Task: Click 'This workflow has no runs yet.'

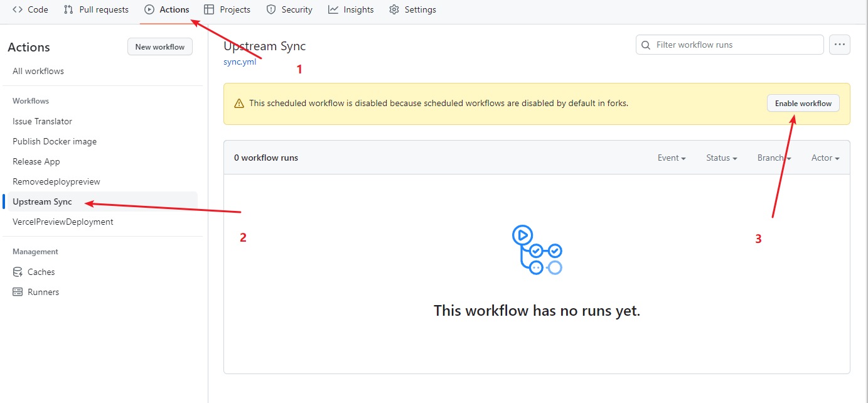Action: pos(537,311)
